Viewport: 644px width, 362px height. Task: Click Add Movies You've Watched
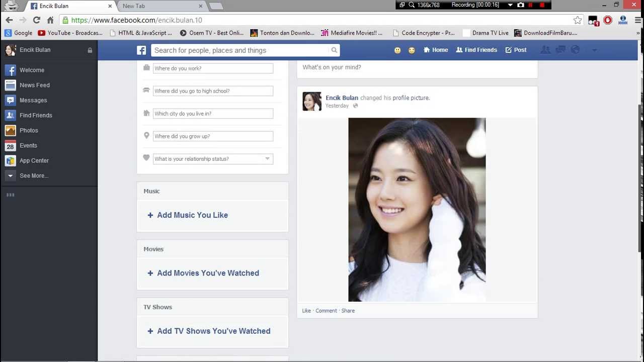click(x=203, y=273)
